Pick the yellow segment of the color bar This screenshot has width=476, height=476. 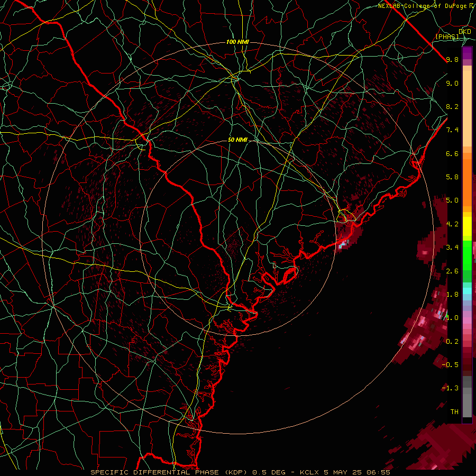pyautogui.click(x=467, y=226)
